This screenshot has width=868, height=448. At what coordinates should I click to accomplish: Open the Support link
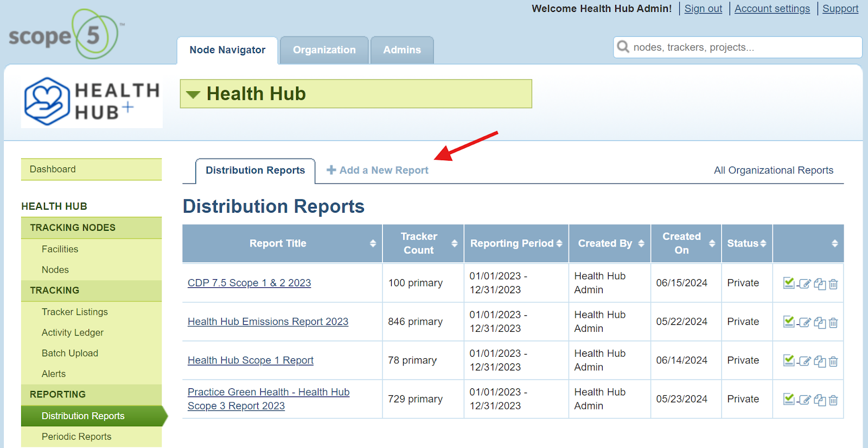point(840,9)
